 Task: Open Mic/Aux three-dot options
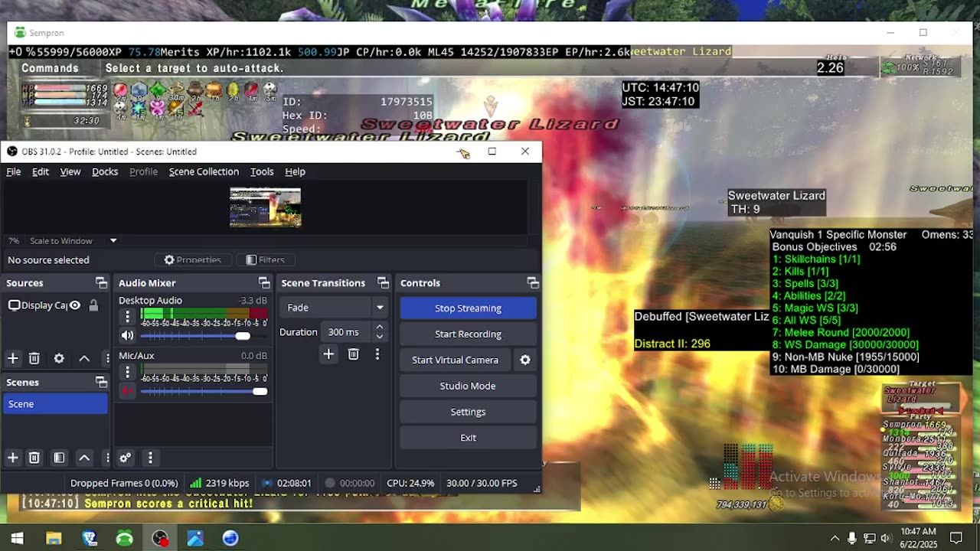coord(128,371)
